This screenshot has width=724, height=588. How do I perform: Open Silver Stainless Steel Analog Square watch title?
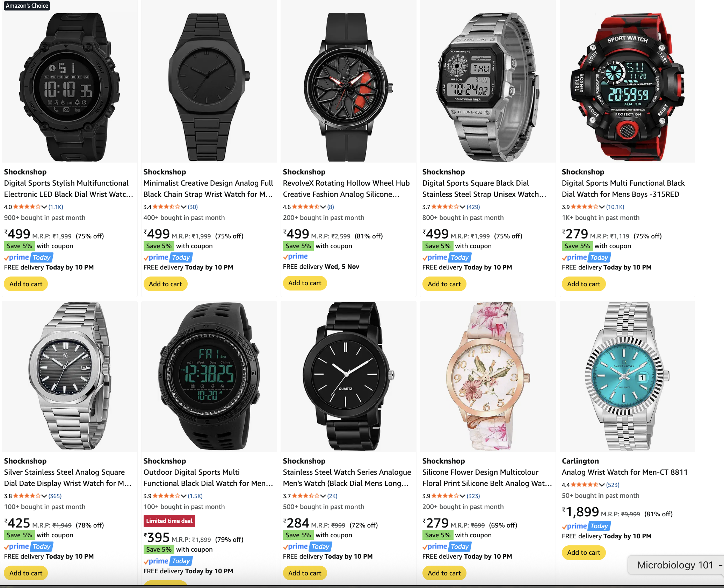pyautogui.click(x=68, y=478)
